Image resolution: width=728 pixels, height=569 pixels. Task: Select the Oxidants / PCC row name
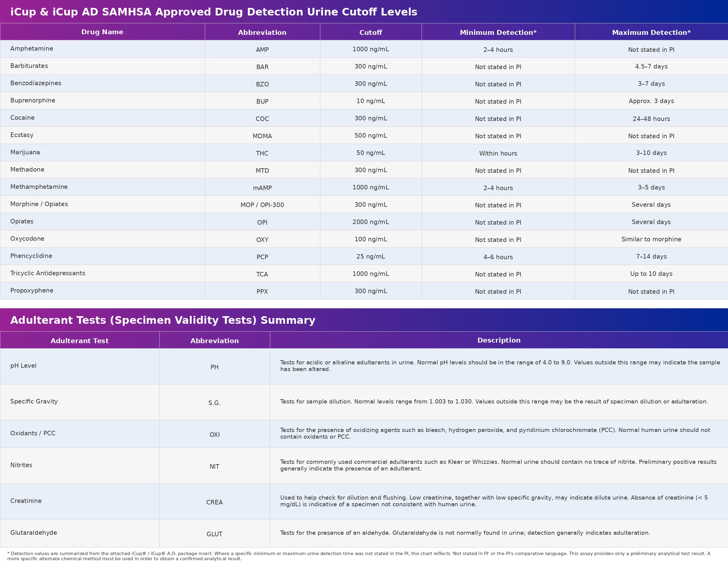tap(33, 433)
